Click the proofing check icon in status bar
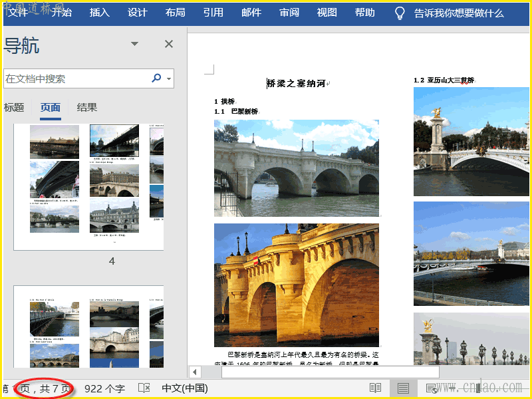 [x=144, y=388]
